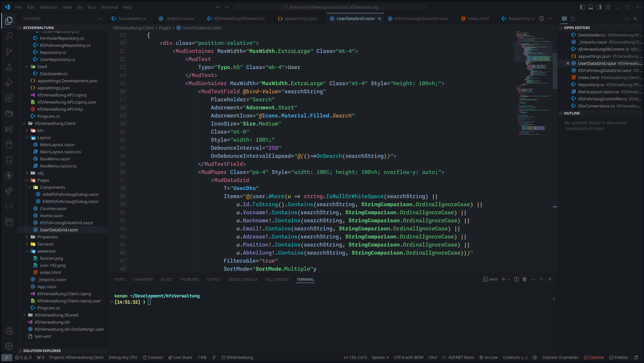Open the remote window indicator in status bar
This screenshot has width=644, height=363.
6,358
